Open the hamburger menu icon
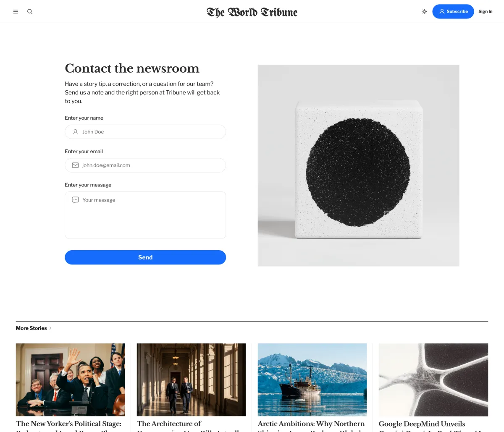This screenshot has height=432, width=504. pos(16,12)
